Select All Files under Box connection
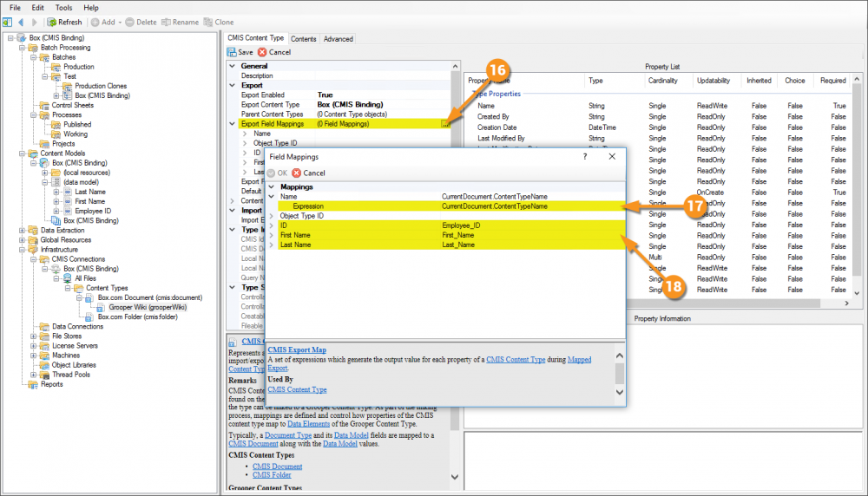Screen dimensions: 868x496 pyautogui.click(x=85, y=278)
